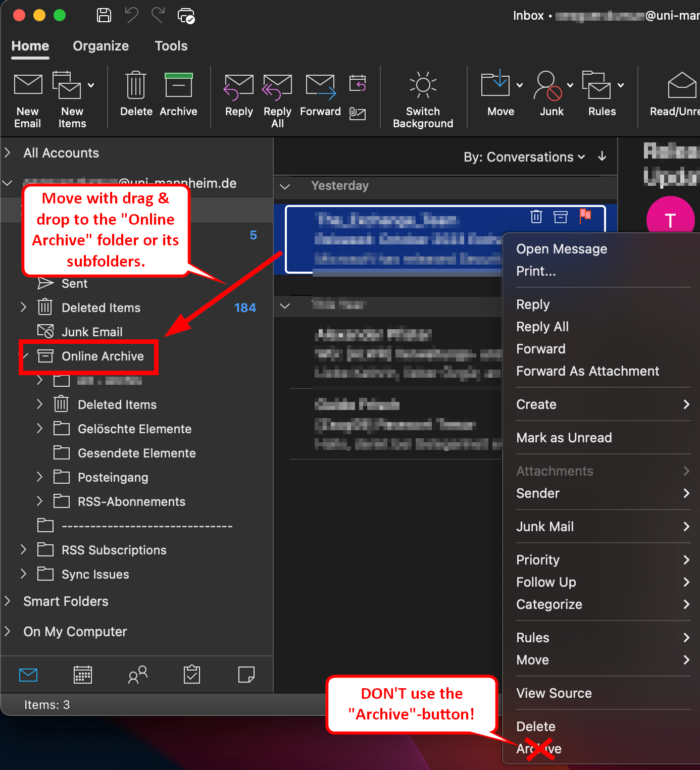Expand the RSS-Abonnements folder chevron
The image size is (700, 770).
[x=40, y=501]
